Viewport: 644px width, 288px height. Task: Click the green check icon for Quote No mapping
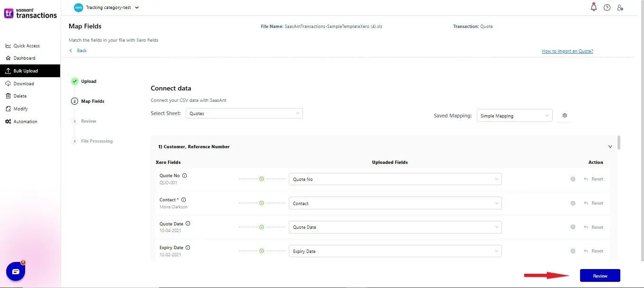coord(261,179)
